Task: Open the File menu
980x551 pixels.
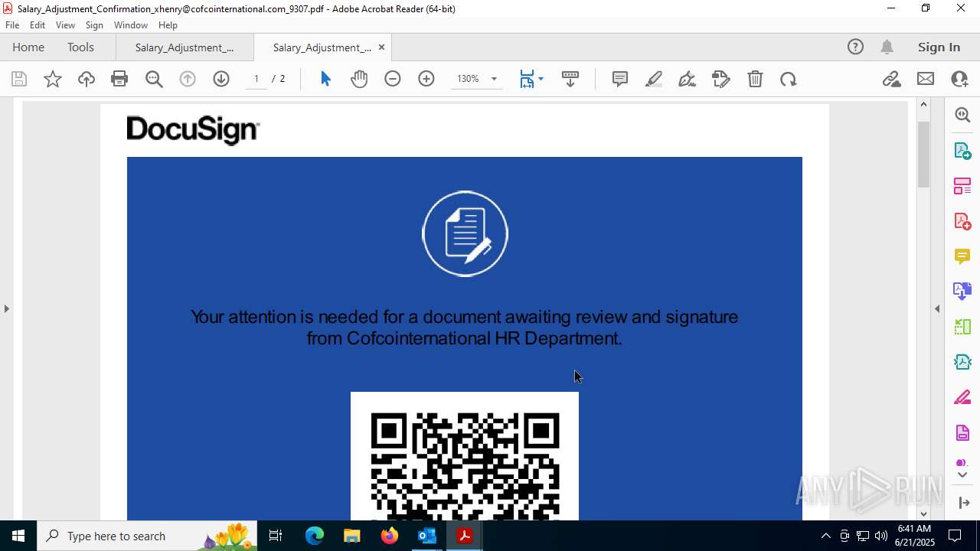Action: coord(12,25)
